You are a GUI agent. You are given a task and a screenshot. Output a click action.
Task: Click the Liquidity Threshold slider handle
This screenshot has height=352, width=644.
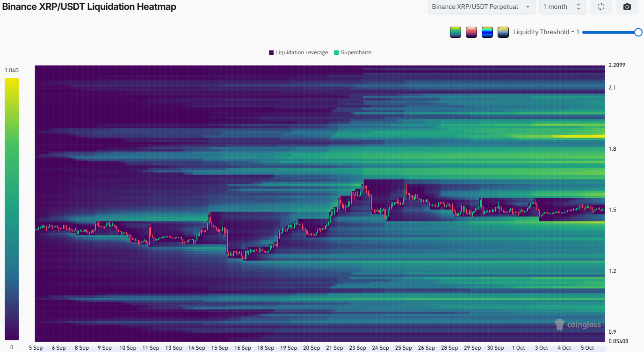click(638, 32)
